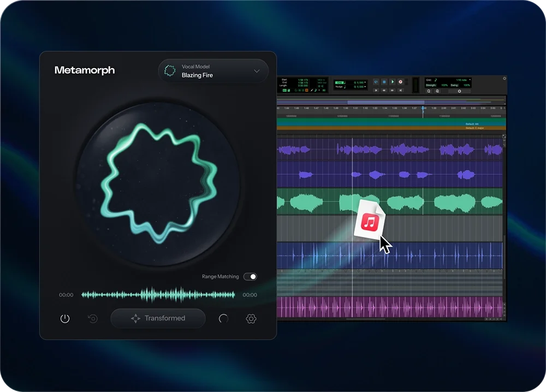This screenshot has height=392, width=546.
Task: Click the Metamorph logo text
Action: (x=85, y=70)
